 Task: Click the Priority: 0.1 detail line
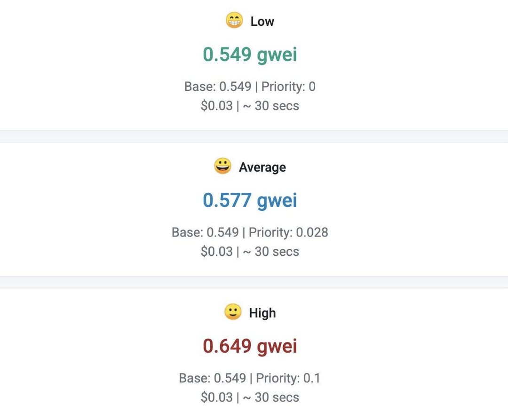click(x=250, y=378)
